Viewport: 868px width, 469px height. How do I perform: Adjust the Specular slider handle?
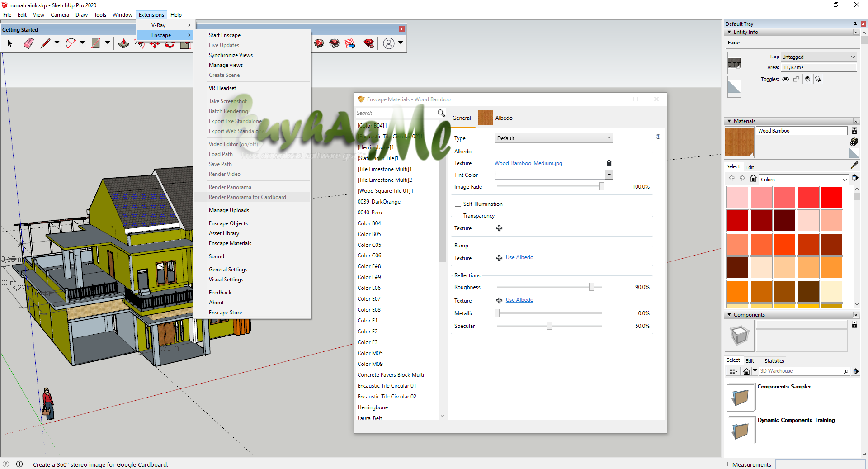click(549, 326)
